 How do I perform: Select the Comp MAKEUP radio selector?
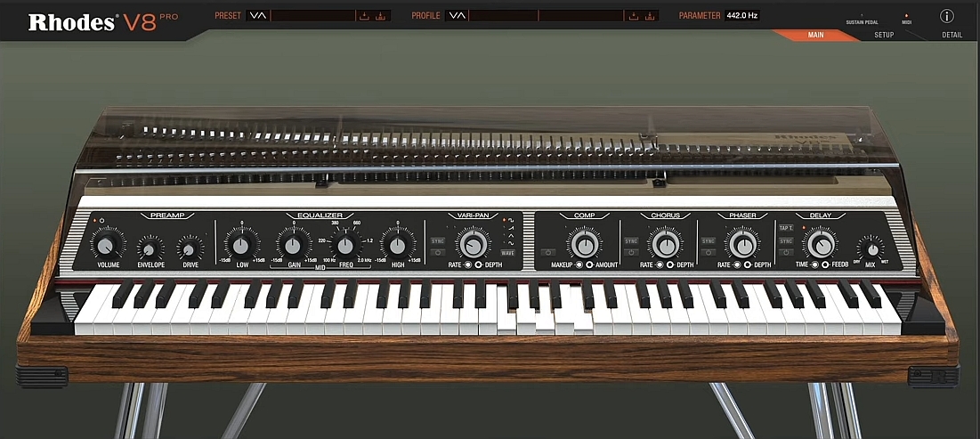[579, 264]
